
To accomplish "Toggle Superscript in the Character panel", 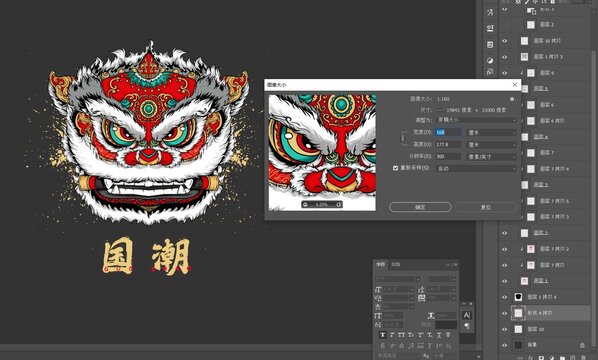I will click(421, 335).
